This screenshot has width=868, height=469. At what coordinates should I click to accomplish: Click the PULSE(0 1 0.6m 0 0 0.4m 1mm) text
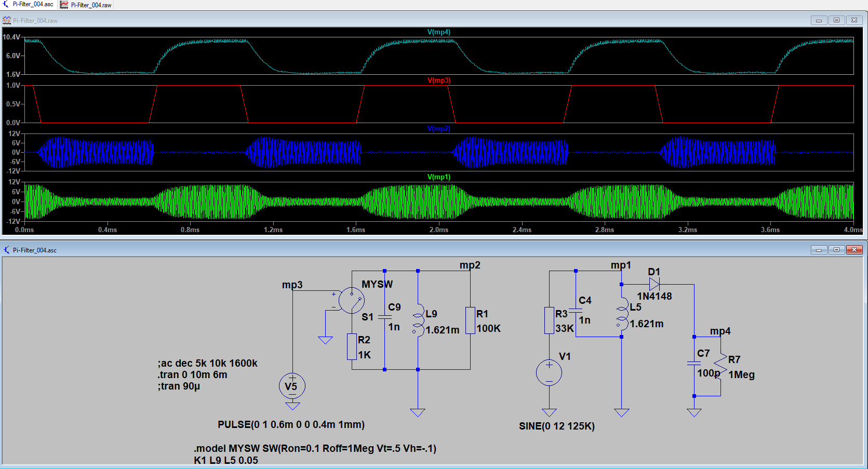point(291,424)
